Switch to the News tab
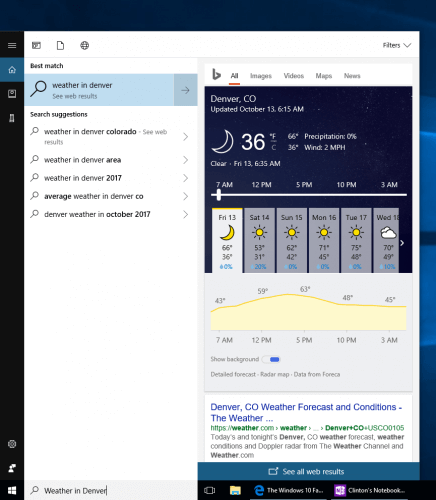 click(x=352, y=76)
